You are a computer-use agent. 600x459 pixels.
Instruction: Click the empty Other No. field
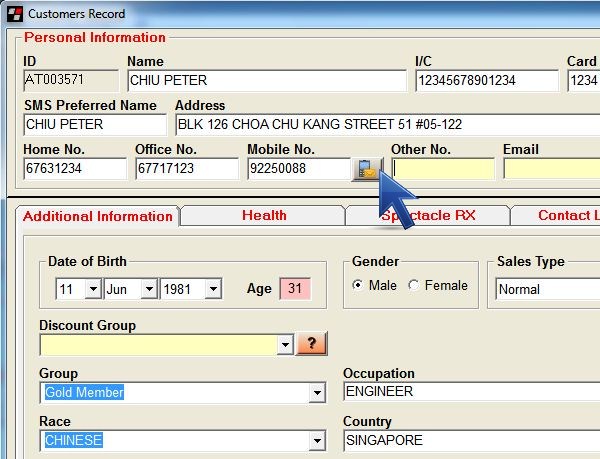(442, 169)
